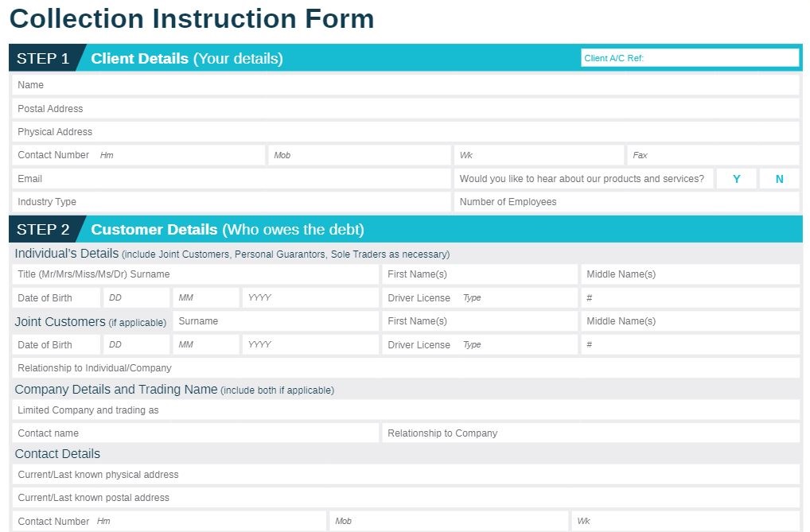Click individual's Middle Name(s) field
The image size is (810, 532).
tap(690, 274)
